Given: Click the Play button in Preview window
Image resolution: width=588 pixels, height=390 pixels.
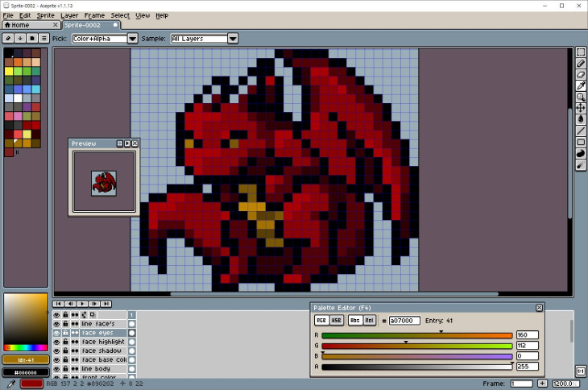Looking at the screenshot, I should (127, 143).
